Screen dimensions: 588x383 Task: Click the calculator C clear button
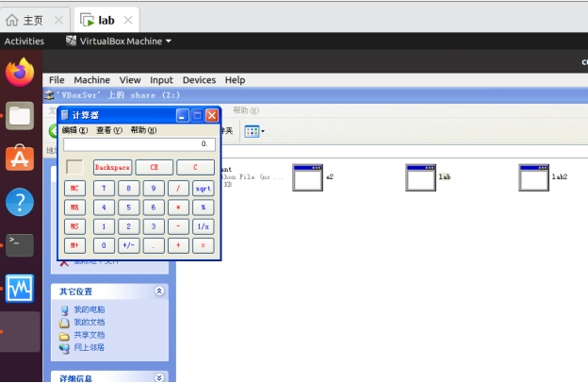(x=195, y=168)
